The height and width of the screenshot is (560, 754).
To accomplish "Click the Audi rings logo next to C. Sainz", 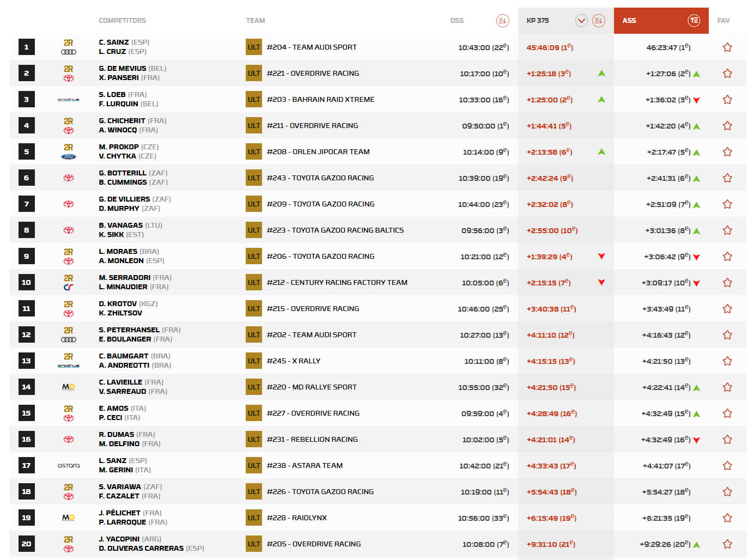I will tap(69, 52).
